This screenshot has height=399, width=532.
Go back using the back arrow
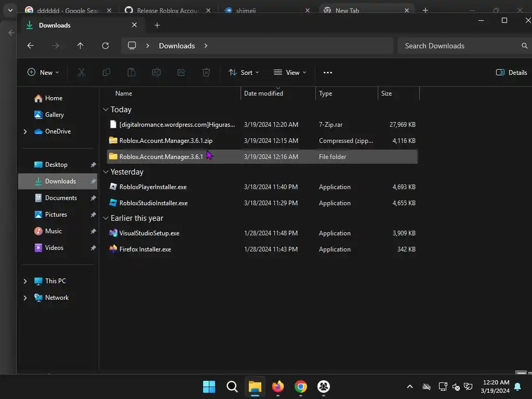click(x=31, y=46)
